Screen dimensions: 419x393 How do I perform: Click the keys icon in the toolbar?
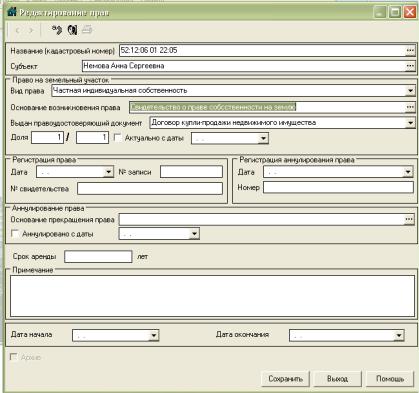[57, 30]
